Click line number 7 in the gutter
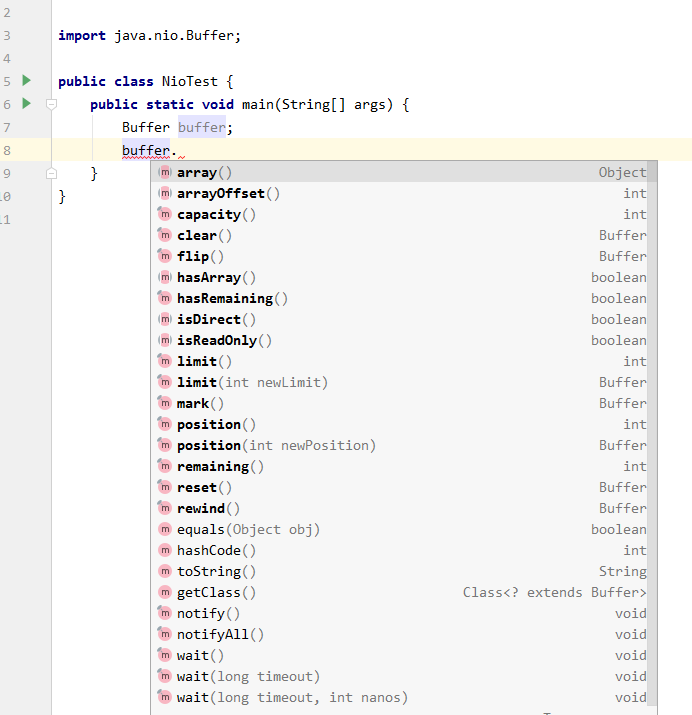The height and width of the screenshot is (715, 692). click(7, 127)
